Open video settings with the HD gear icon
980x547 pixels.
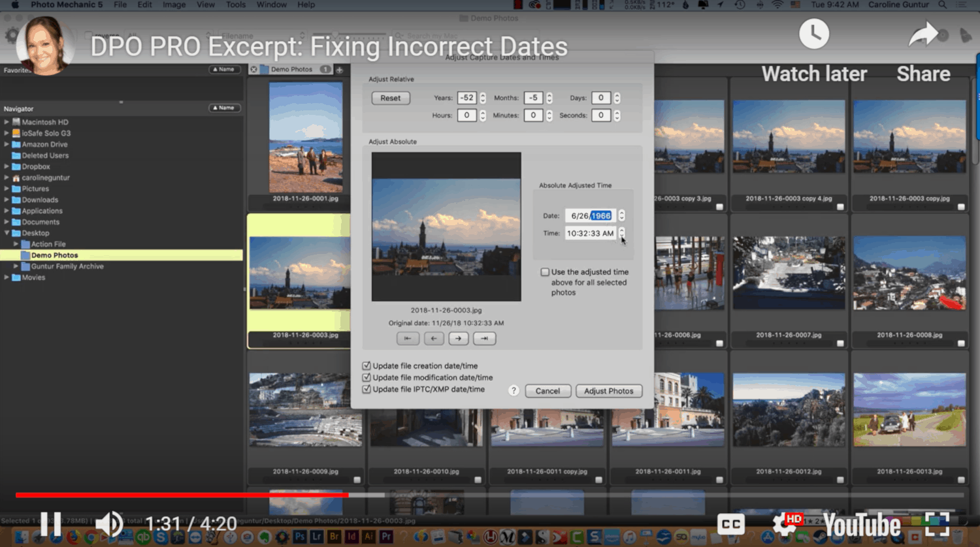tap(787, 524)
